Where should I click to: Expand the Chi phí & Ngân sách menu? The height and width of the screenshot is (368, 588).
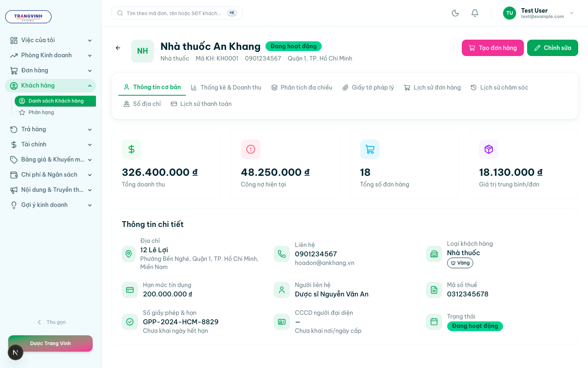click(x=51, y=175)
